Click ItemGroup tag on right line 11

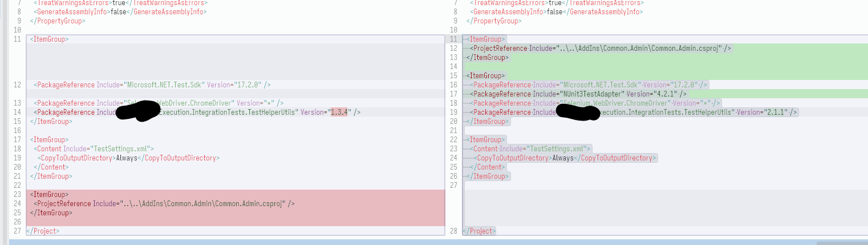[x=486, y=39]
